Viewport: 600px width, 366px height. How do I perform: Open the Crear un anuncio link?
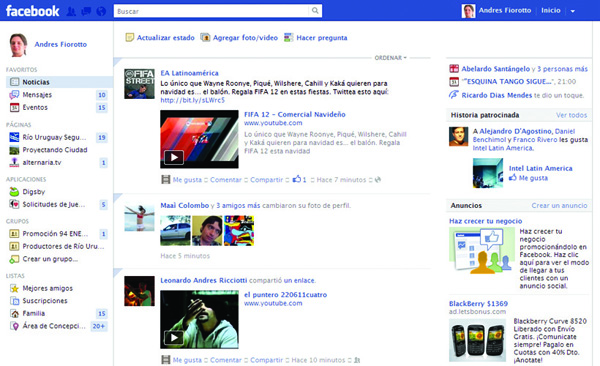click(559, 206)
